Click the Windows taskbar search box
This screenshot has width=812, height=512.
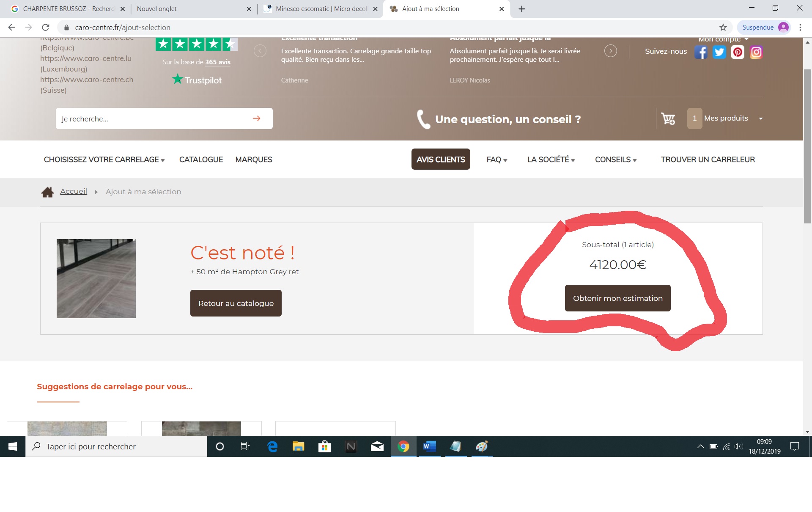tap(116, 446)
